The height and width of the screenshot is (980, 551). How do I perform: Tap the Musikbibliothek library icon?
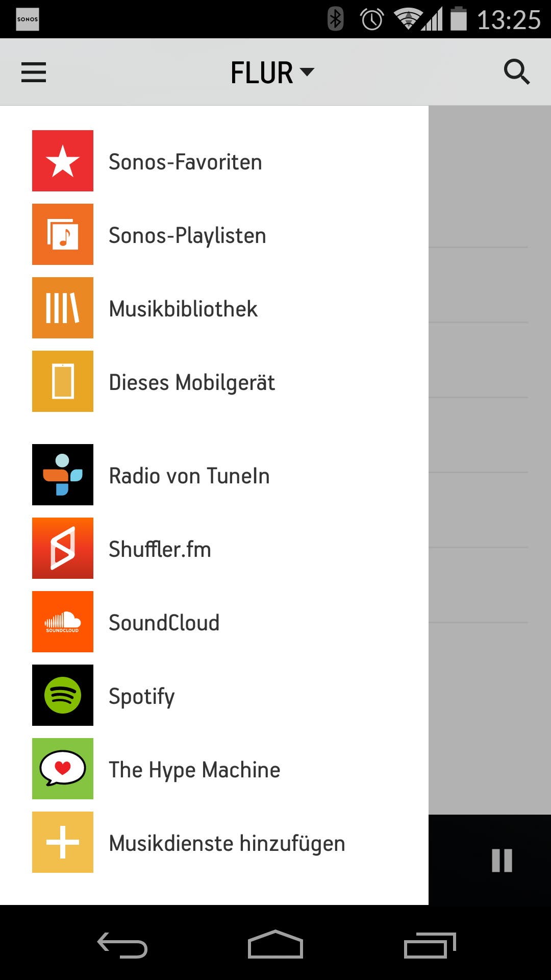point(63,308)
